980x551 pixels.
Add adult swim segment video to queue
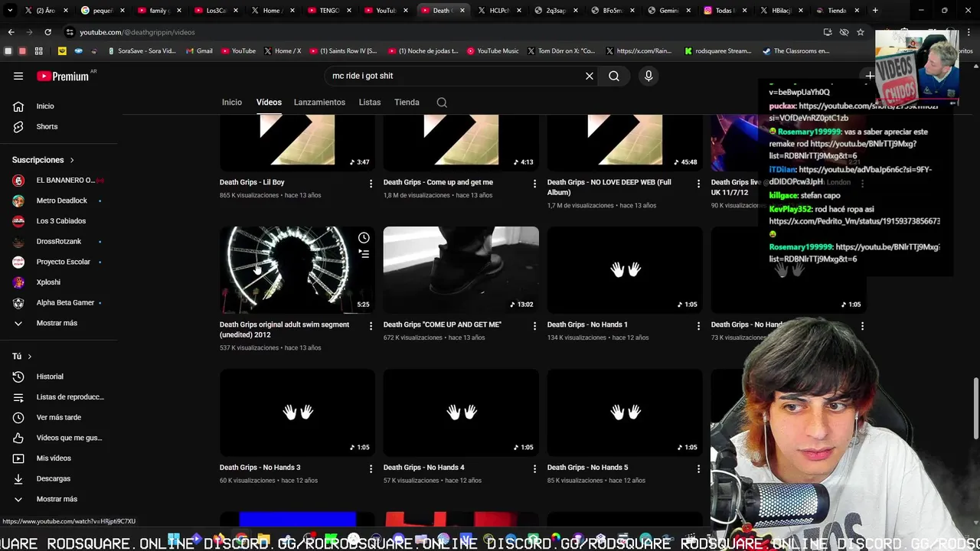point(364,254)
